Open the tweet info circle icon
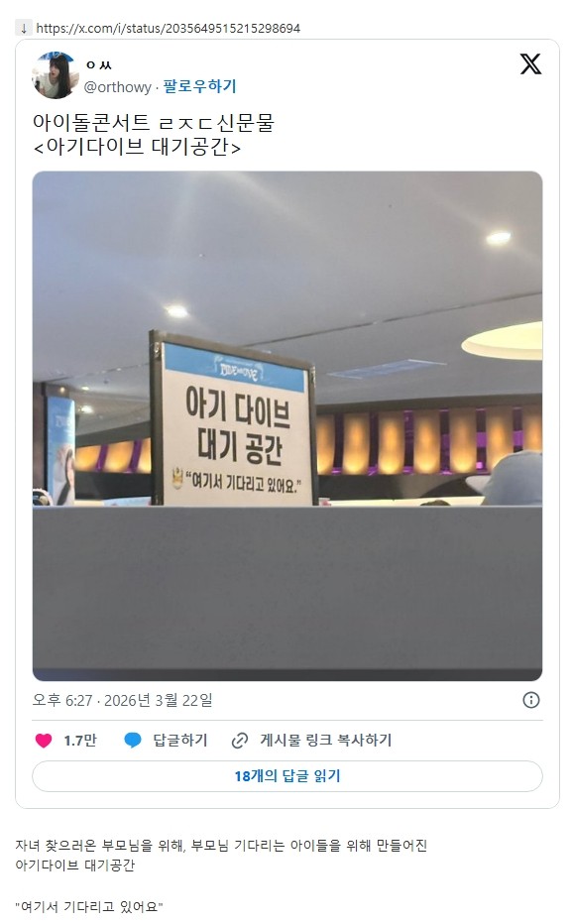572x924 pixels. 530,700
